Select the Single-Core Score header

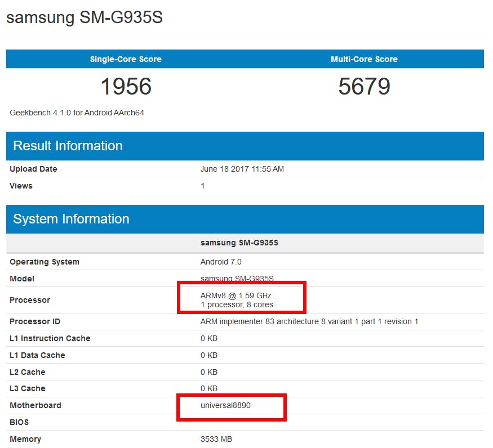click(x=124, y=59)
